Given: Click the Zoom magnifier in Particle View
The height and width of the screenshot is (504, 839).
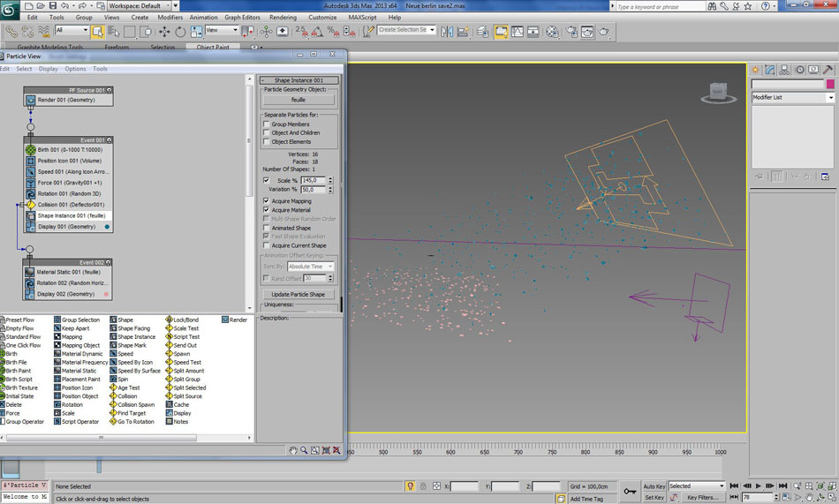Looking at the screenshot, I should [x=304, y=450].
